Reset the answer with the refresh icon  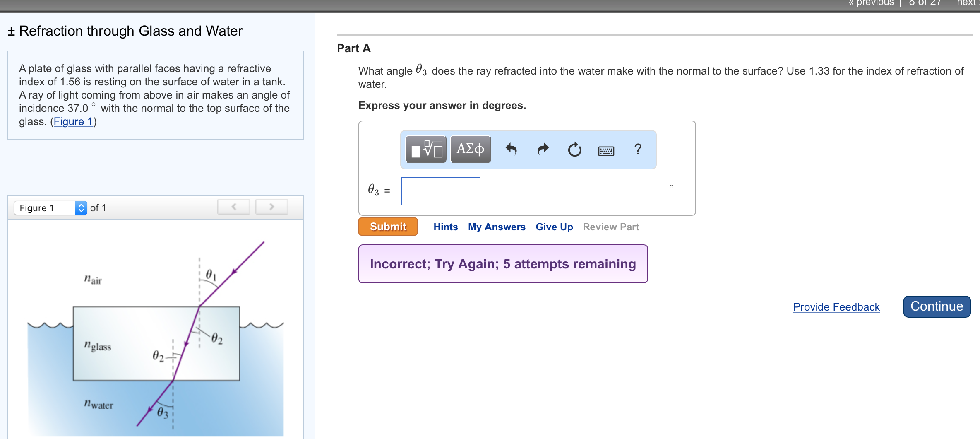pyautogui.click(x=575, y=150)
